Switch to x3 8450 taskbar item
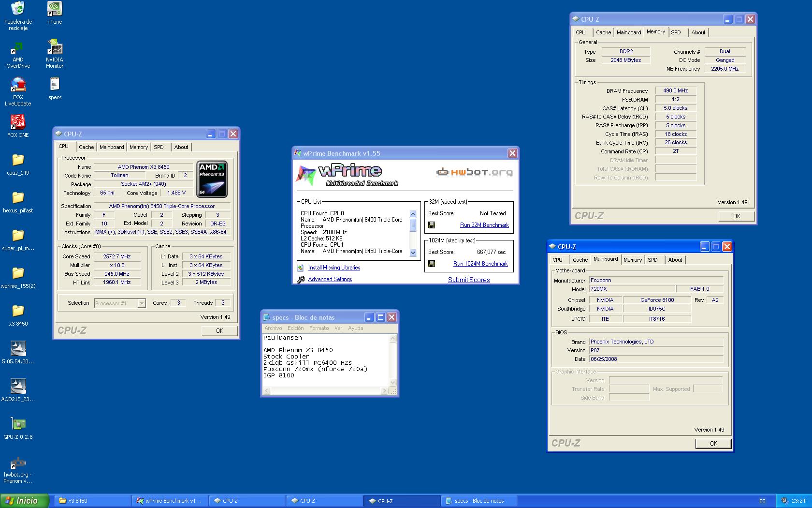Viewport: 812px width, 508px height. coord(92,501)
